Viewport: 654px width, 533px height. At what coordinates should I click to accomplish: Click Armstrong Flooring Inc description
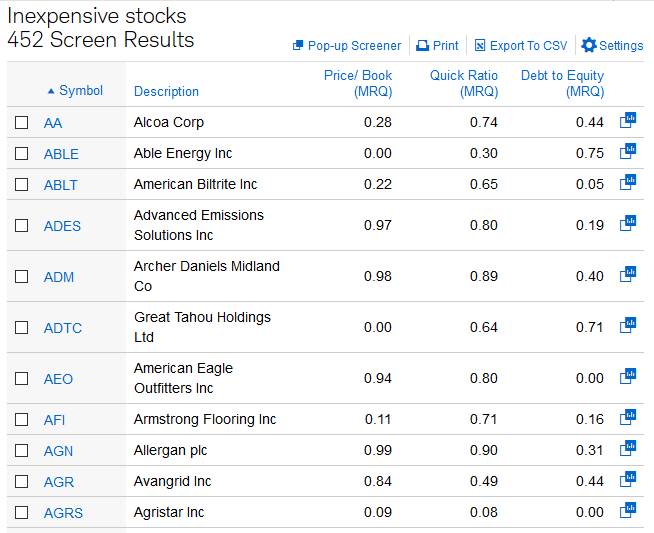[x=205, y=419]
